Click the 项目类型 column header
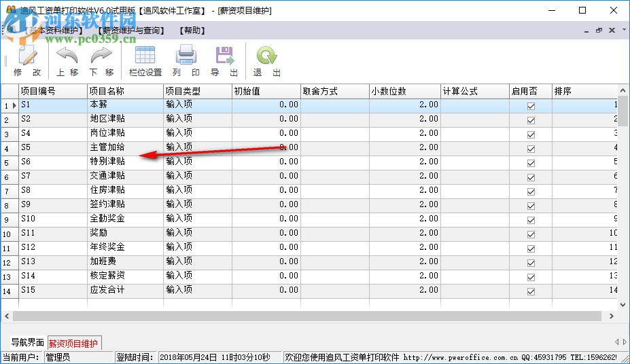The image size is (630, 364). click(x=198, y=91)
